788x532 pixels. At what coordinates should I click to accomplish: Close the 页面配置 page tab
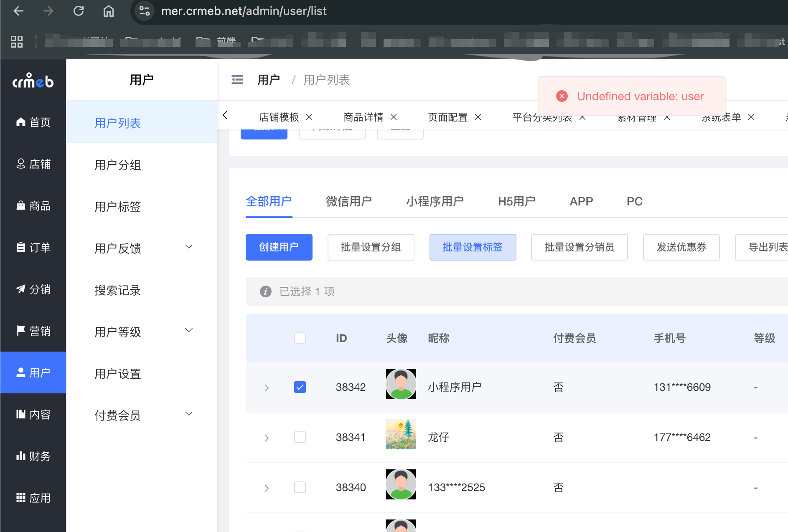coord(478,117)
